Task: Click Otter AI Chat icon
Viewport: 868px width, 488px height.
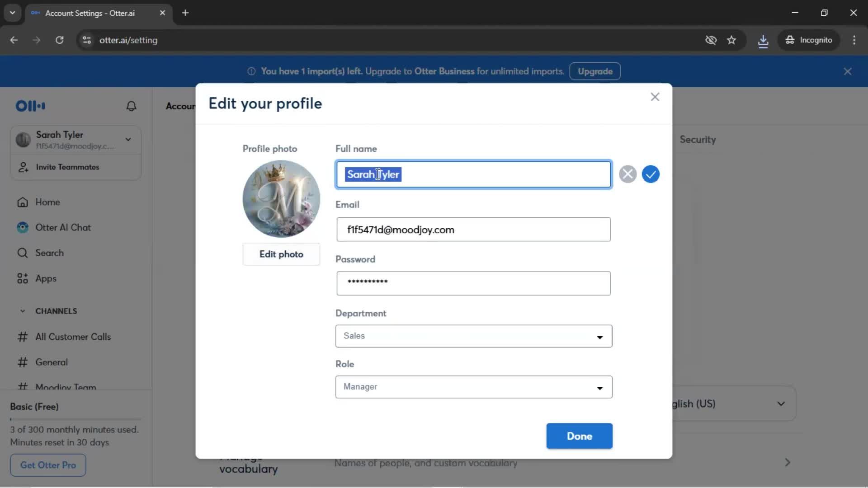Action: coord(23,227)
